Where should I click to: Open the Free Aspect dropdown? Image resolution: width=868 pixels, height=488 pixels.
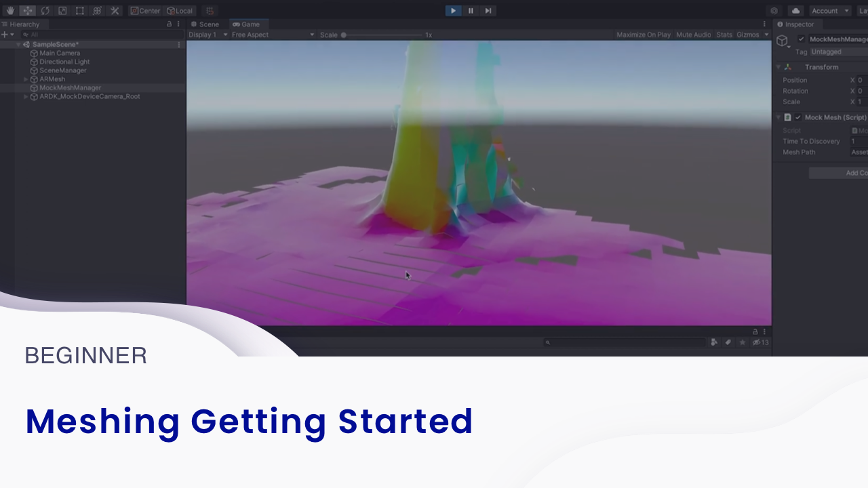pyautogui.click(x=273, y=35)
